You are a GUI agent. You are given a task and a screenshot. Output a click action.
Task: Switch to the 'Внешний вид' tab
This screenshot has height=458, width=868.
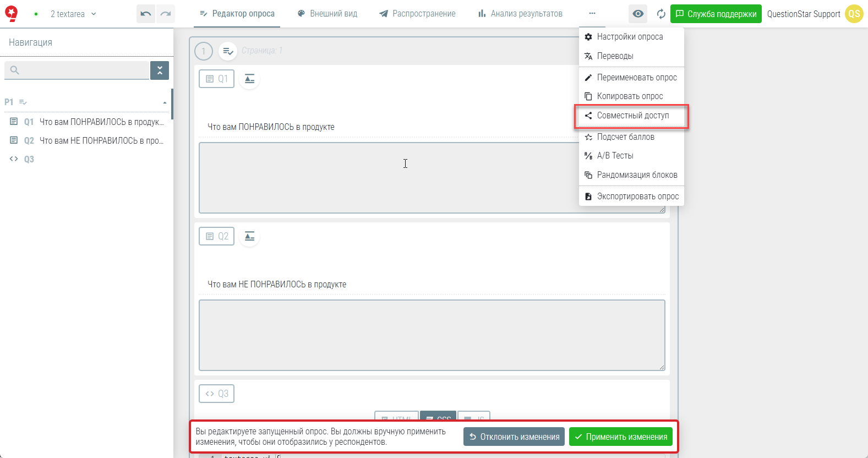click(x=327, y=14)
